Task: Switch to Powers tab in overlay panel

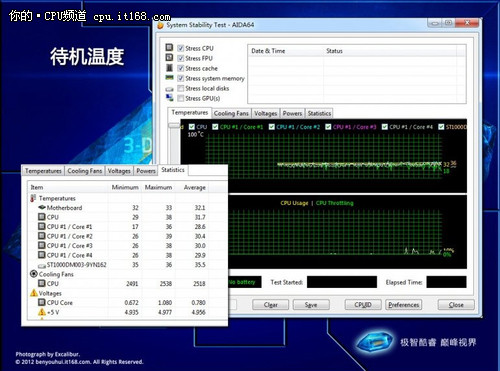Action: tap(146, 171)
